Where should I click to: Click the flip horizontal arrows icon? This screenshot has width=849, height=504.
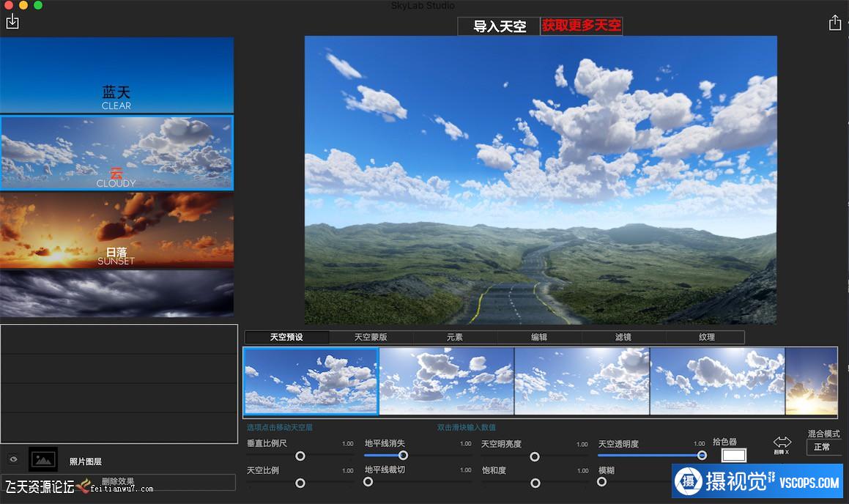coord(782,442)
